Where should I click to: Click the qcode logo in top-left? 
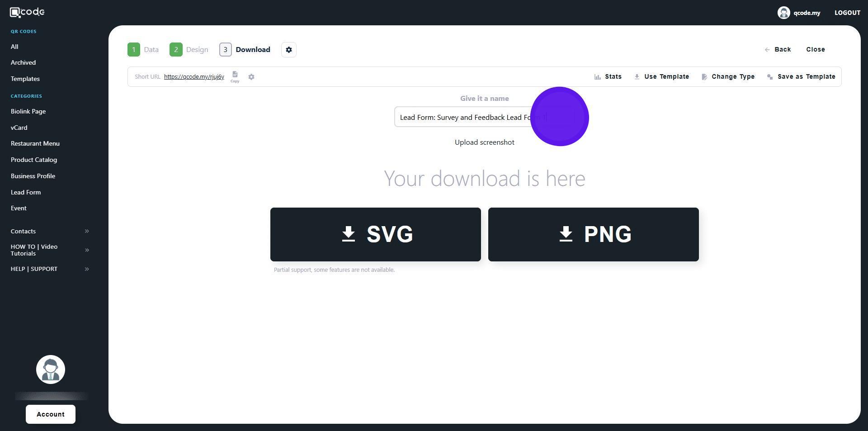pyautogui.click(x=27, y=12)
